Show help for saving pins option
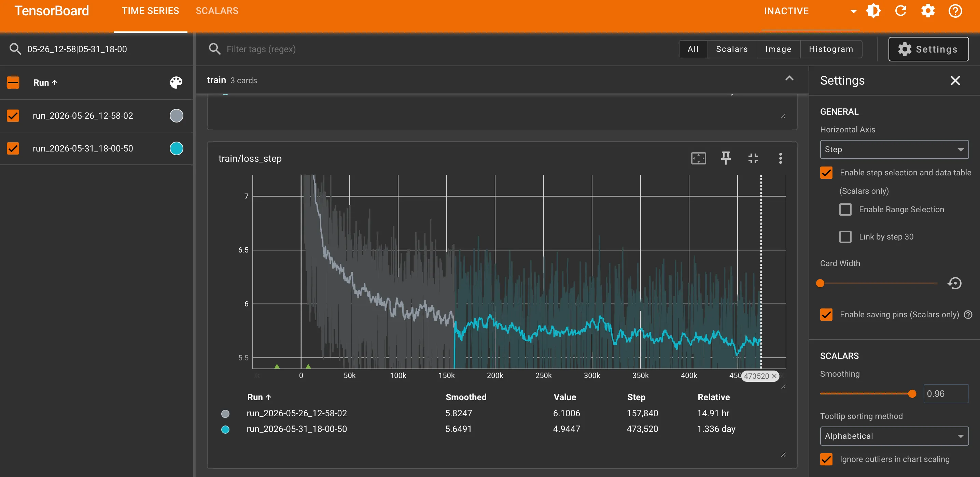Screen dimensions: 980x477 coord(968,314)
